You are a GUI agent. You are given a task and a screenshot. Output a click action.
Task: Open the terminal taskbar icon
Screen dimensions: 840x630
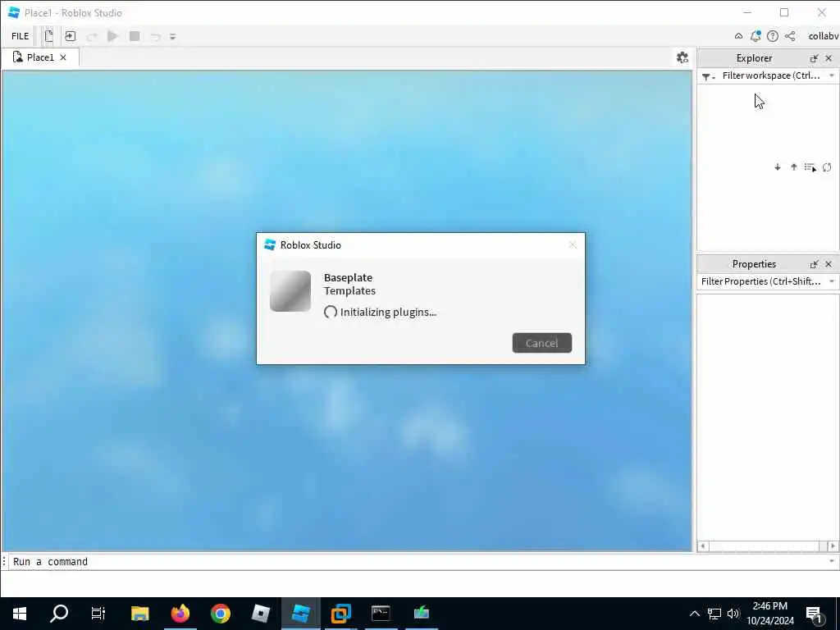pyautogui.click(x=381, y=614)
